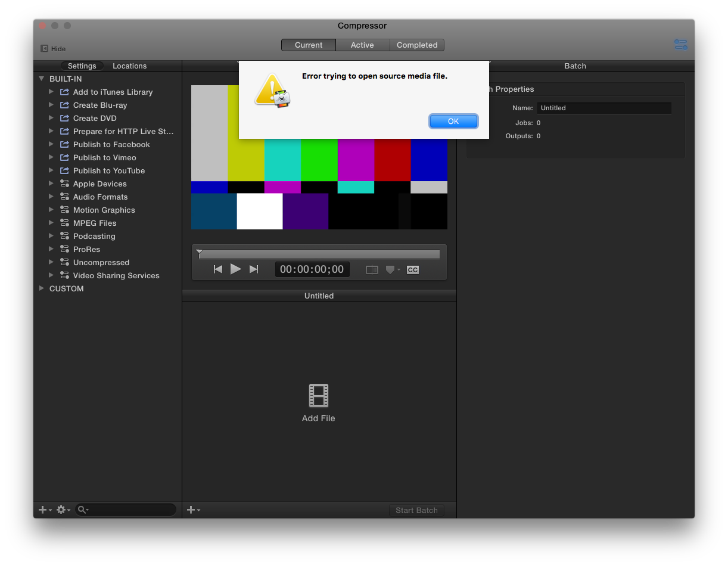Click the settings search field

pos(126,510)
